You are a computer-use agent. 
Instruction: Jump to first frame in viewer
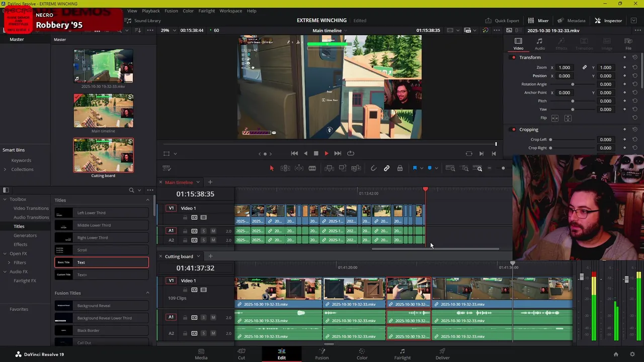click(x=294, y=153)
